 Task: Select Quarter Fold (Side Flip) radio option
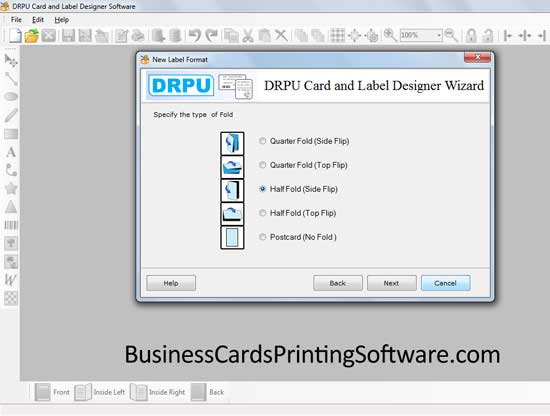(262, 141)
